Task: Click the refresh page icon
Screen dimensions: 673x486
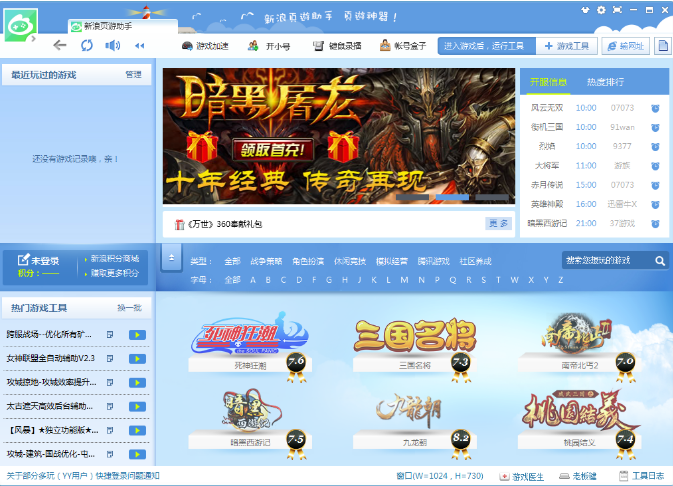Action: click(87, 45)
